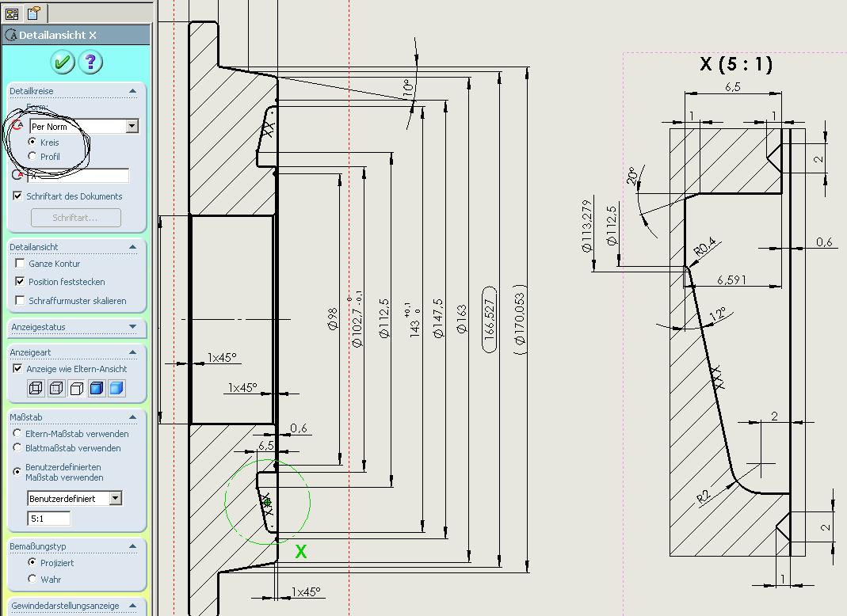Collapse the Bemaßungstyp section
Viewport: 847px width, 616px height.
click(133, 546)
